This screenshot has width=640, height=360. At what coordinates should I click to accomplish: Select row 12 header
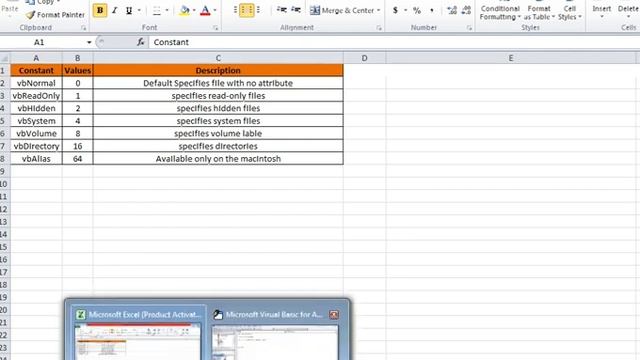pyautogui.click(x=4, y=209)
